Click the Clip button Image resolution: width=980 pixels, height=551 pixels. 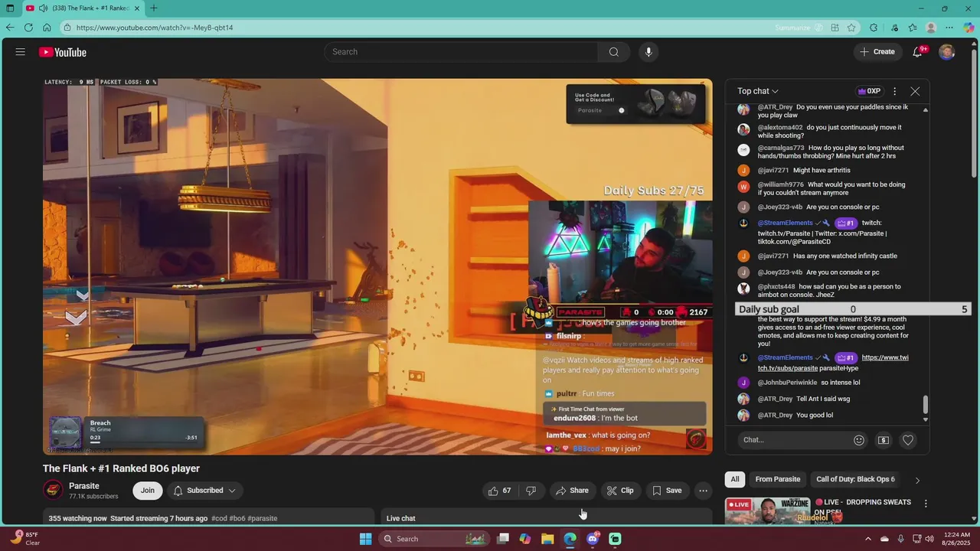point(620,491)
